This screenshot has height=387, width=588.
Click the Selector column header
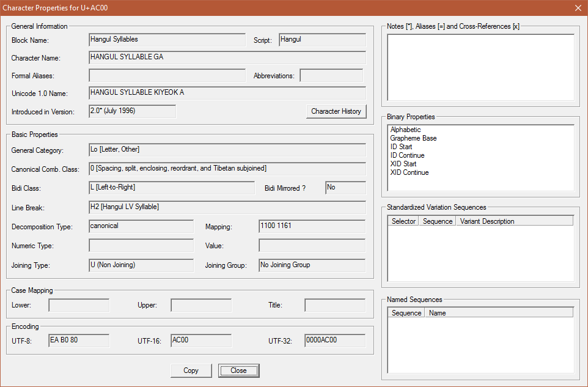point(403,221)
